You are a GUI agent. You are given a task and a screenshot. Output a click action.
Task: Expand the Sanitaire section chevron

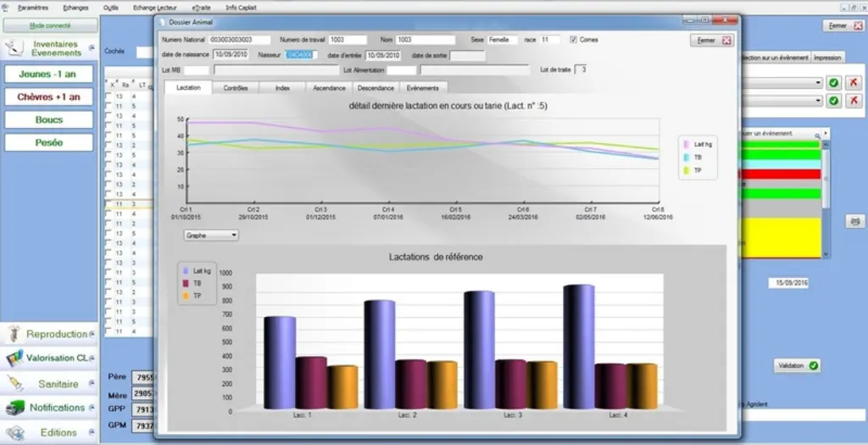coord(92,383)
